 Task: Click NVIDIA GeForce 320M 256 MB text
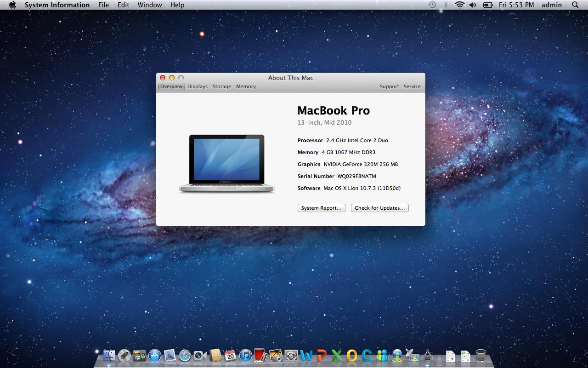(x=361, y=164)
